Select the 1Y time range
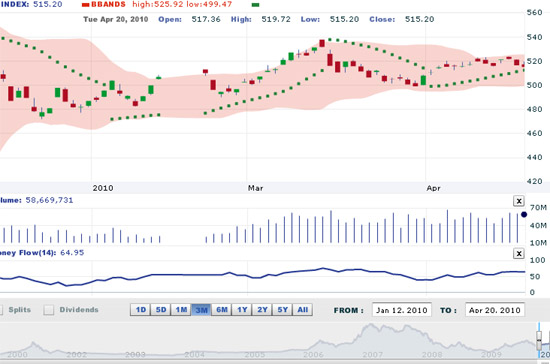 pos(242,310)
